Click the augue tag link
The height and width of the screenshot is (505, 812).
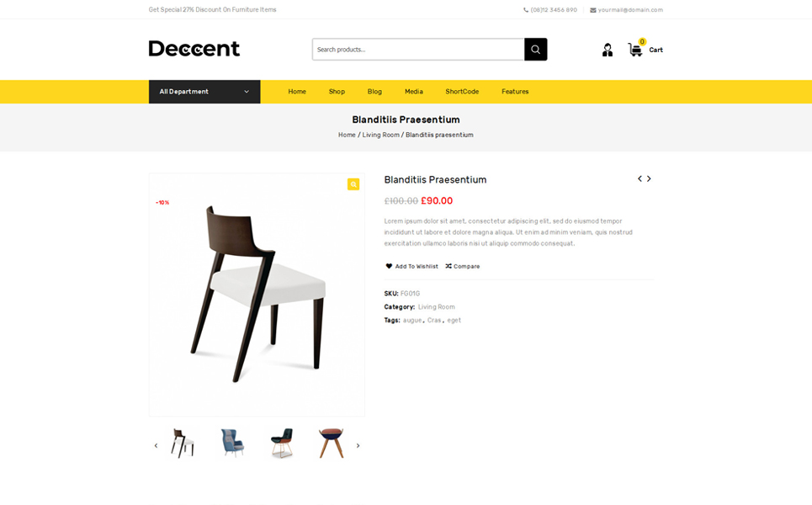412,320
